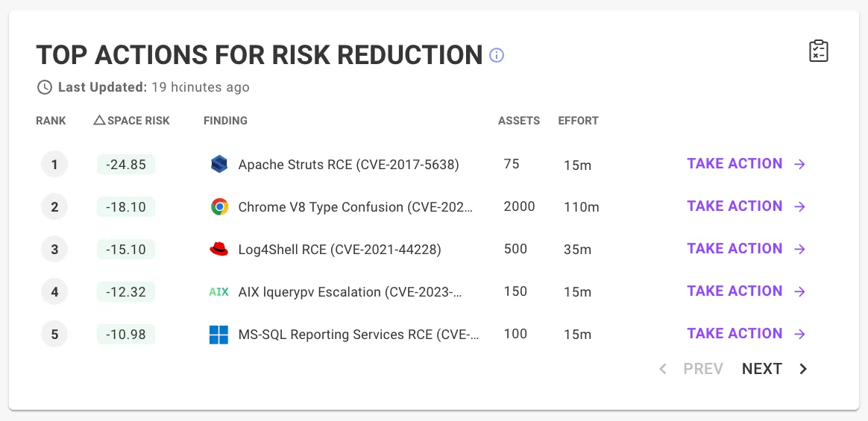
Task: Click rank 5 circle badge
Action: [54, 334]
